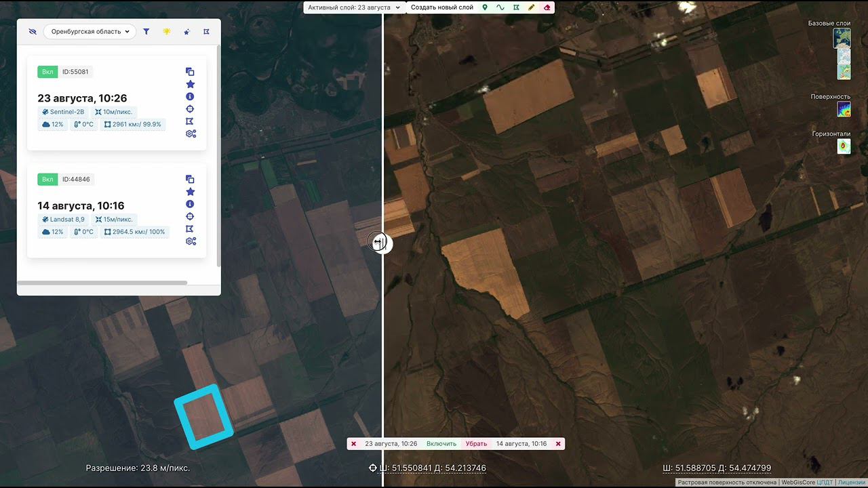Show info for the 14 августа image
The height and width of the screenshot is (488, 868).
point(191,204)
